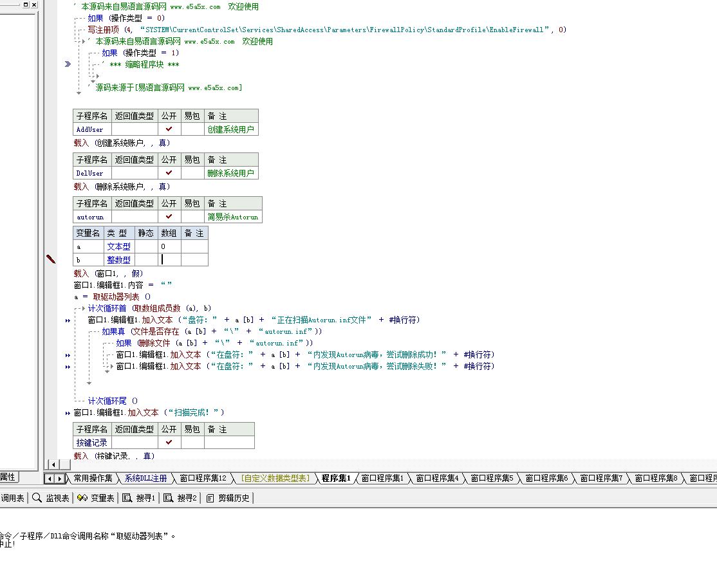The width and height of the screenshot is (717, 588).
Task: Click the horizontal scrollbar left arrow
Action: coord(53,464)
